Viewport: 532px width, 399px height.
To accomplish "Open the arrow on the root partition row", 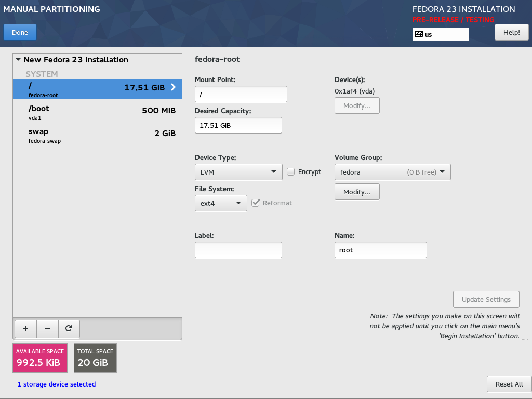I will pyautogui.click(x=173, y=87).
